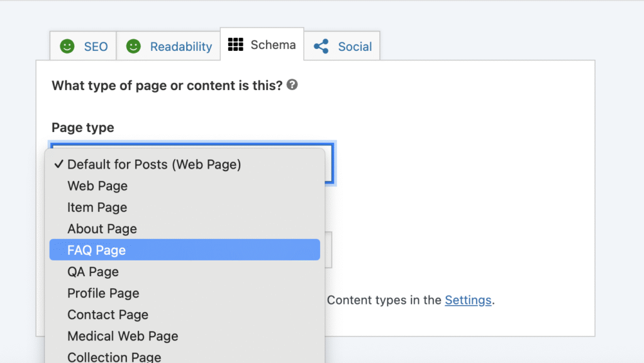Click the Schema grid icon
The height and width of the screenshot is (363, 644).
(x=235, y=45)
